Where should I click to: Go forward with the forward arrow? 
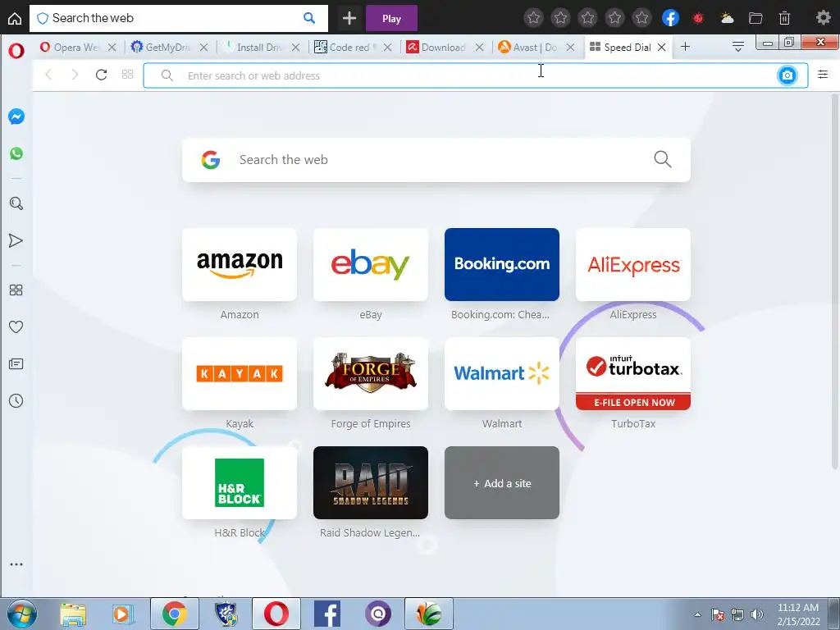pyautogui.click(x=75, y=75)
